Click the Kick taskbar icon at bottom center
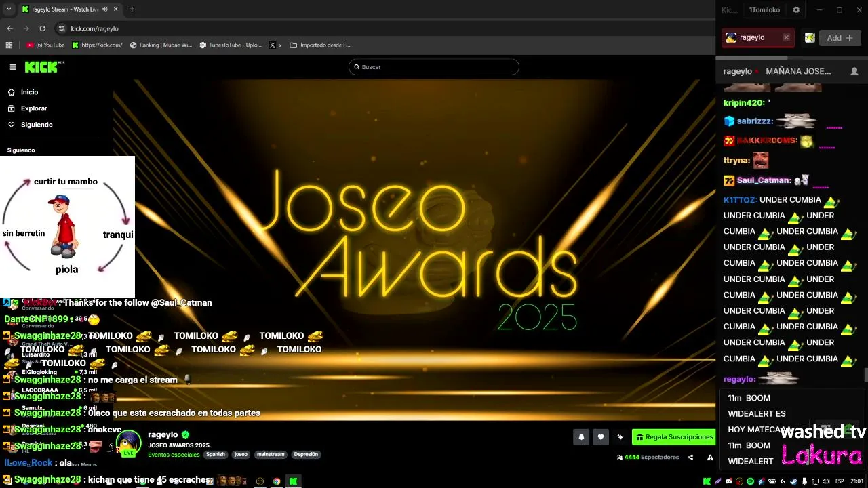The width and height of the screenshot is (868, 488). tap(293, 481)
